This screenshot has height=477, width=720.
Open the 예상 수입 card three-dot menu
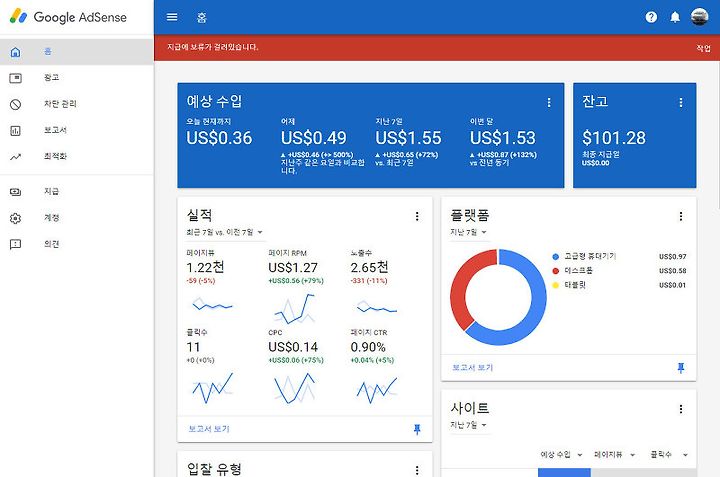pyautogui.click(x=549, y=102)
